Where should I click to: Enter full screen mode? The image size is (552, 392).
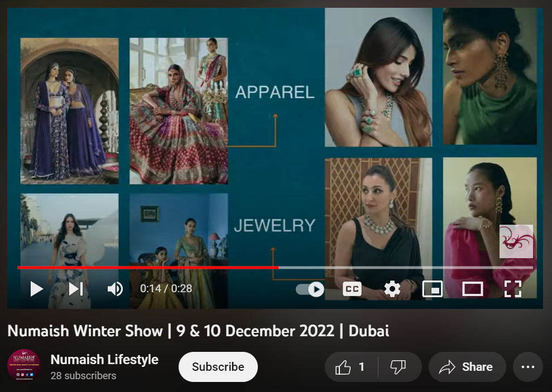[x=513, y=289]
